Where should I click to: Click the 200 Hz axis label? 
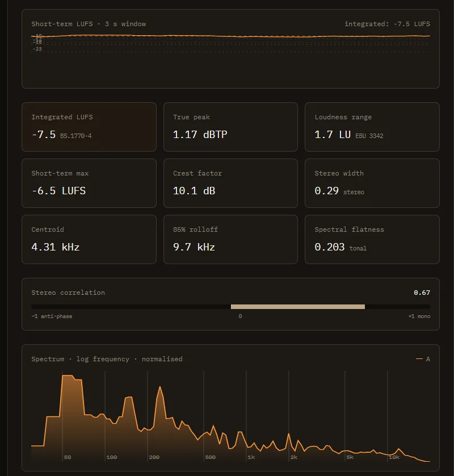coord(154,457)
